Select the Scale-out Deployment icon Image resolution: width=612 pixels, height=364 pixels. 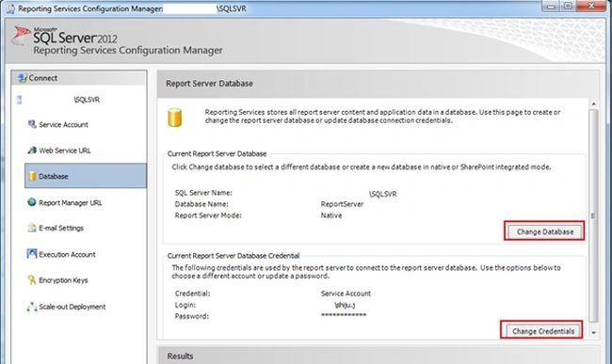(x=32, y=307)
